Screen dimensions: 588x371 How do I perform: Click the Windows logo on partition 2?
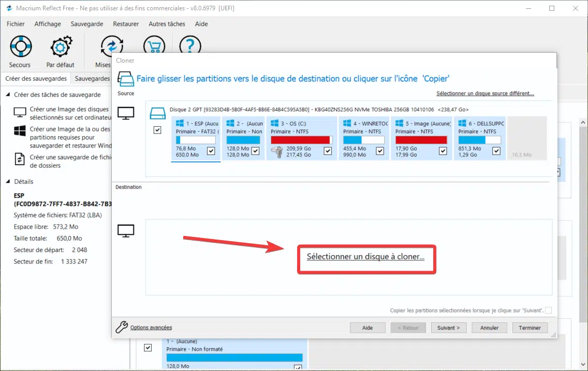click(230, 123)
